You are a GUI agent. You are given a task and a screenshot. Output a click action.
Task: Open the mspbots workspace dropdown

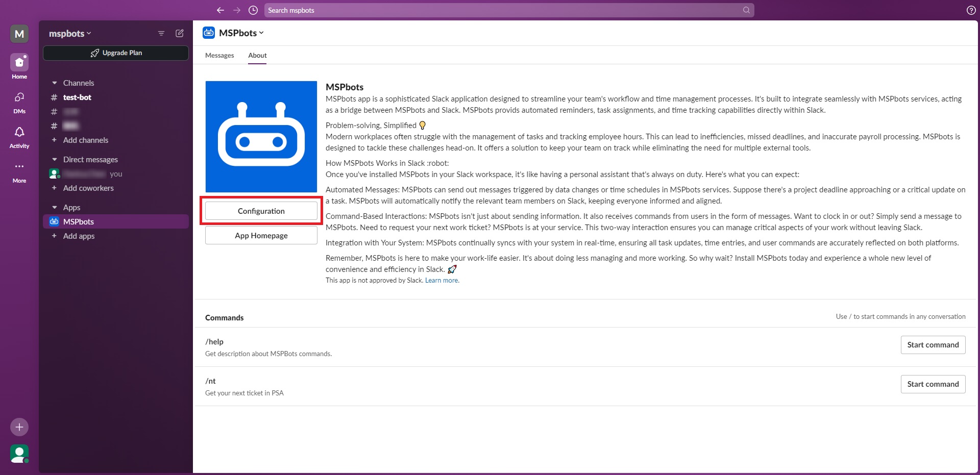[x=70, y=34]
